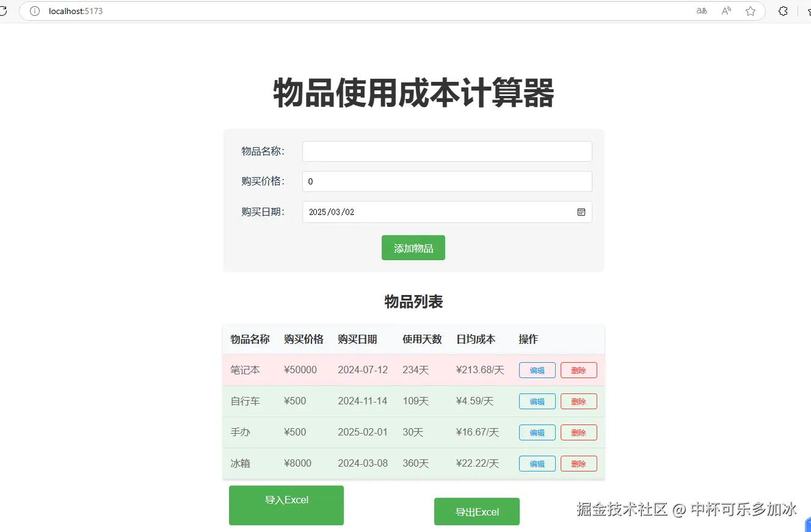
Task: Click the 购买日期 date field
Action: pos(447,212)
